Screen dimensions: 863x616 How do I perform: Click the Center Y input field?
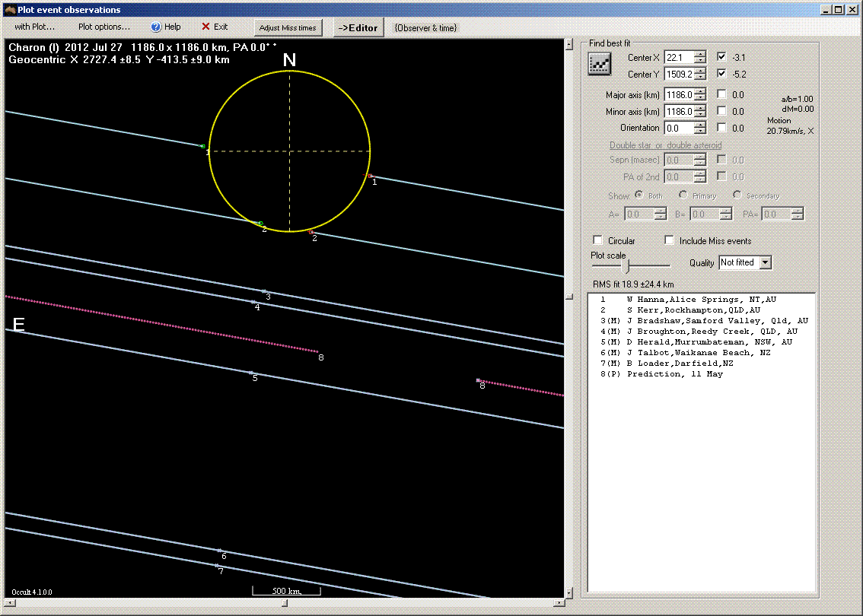tap(679, 74)
